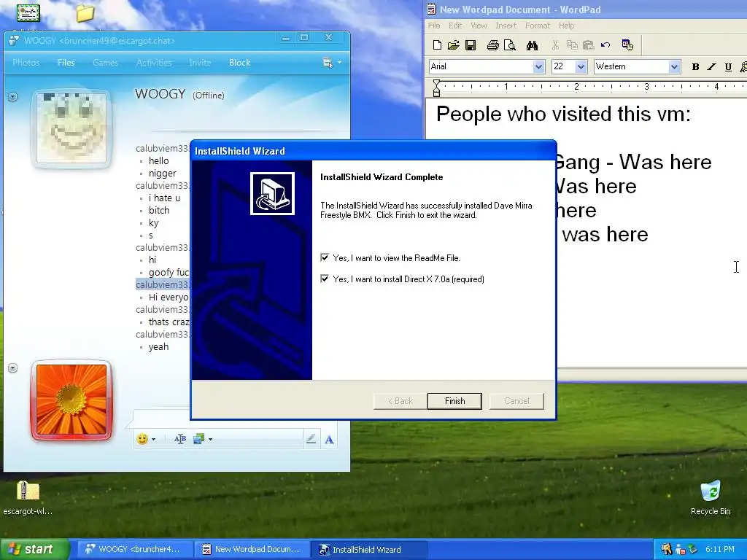
Task: Click the Paste clipboard icon in WordPad
Action: click(589, 45)
